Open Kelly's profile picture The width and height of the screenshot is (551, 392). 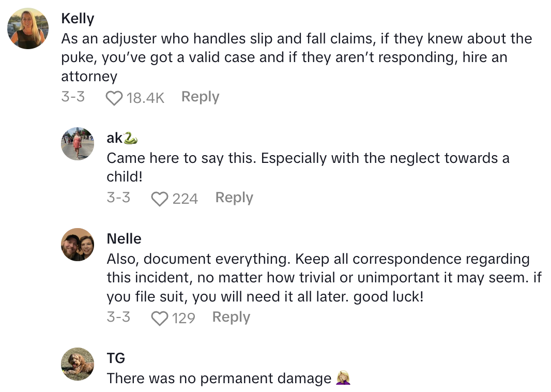point(28,28)
